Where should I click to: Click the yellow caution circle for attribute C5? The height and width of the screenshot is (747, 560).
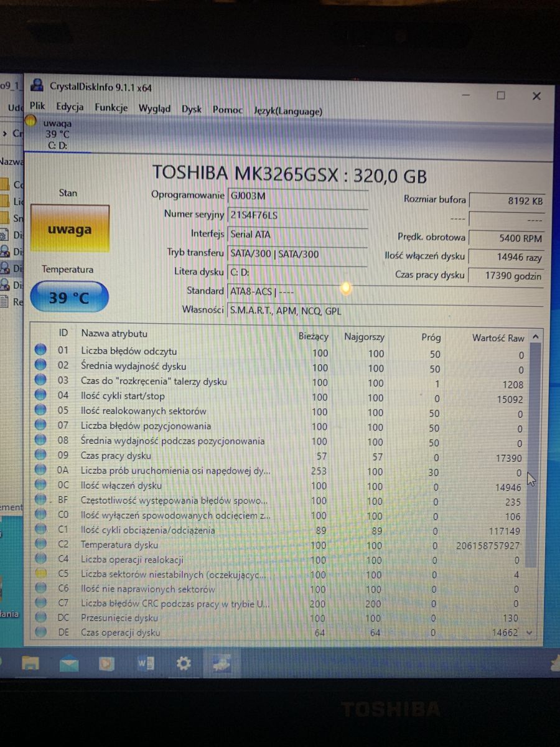point(40,574)
